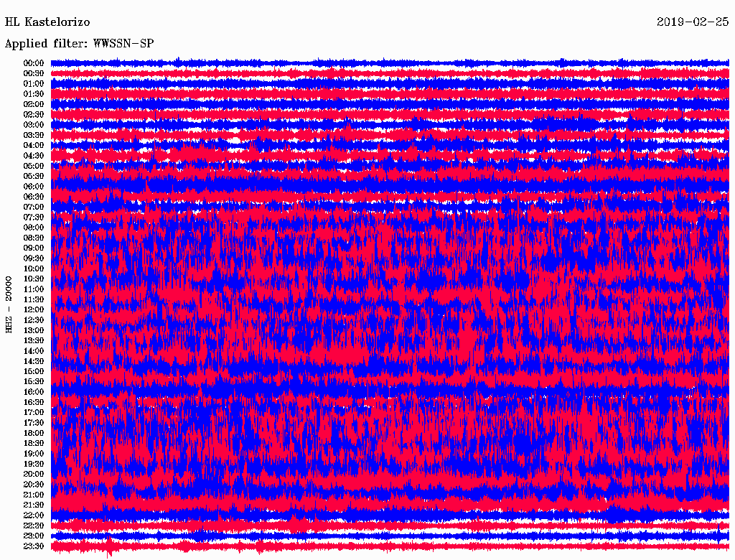Select the 11:00 time label

tap(34, 289)
